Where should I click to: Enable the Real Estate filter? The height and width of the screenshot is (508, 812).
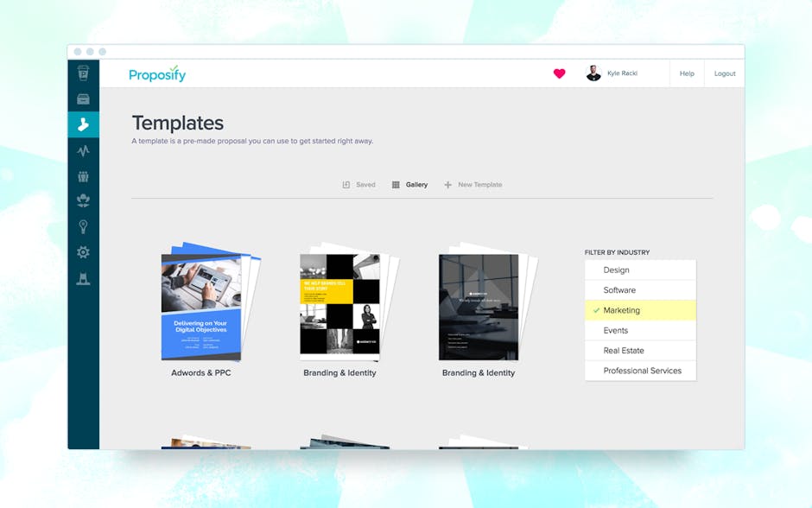[639, 351]
